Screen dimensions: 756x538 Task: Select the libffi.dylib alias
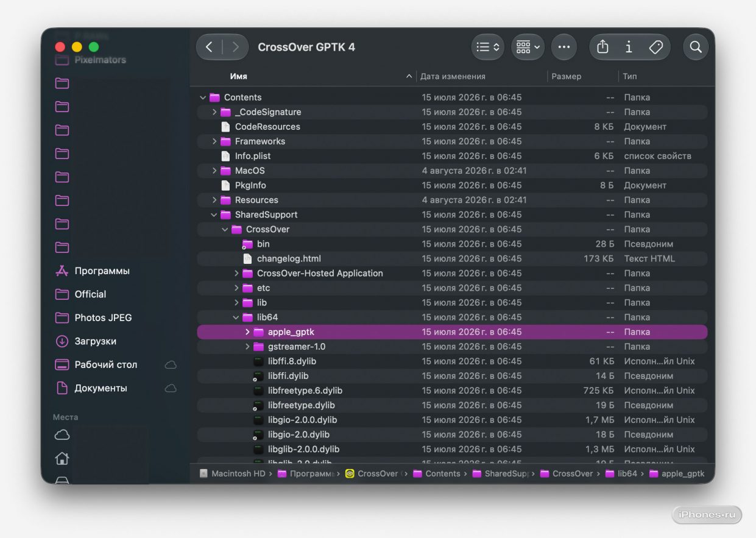pyautogui.click(x=288, y=376)
